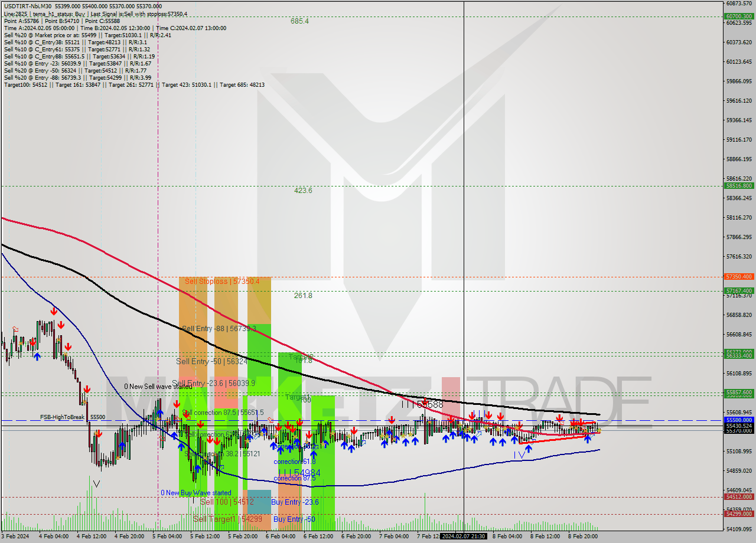Image resolution: width=756 pixels, height=543 pixels.
Task: Click the '8 Feb 20:00' time axis label
Action: 583,537
